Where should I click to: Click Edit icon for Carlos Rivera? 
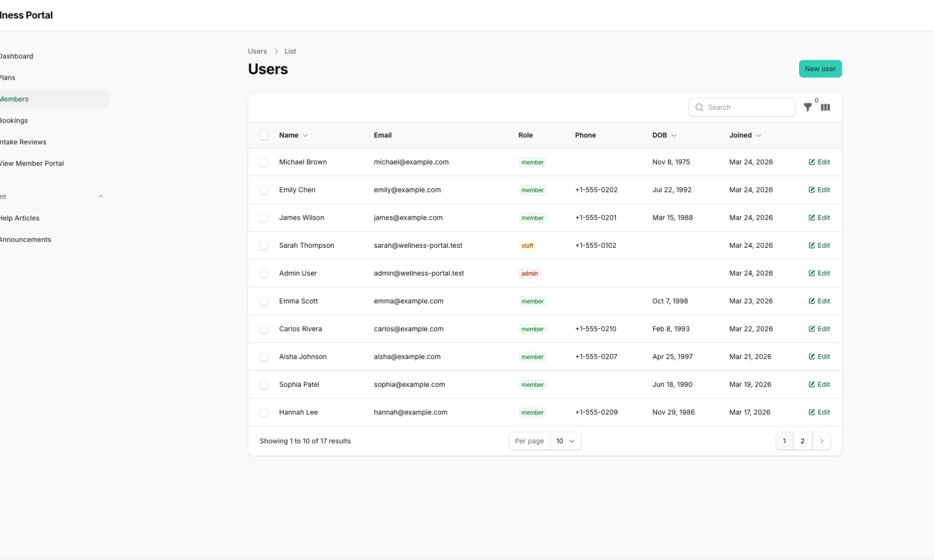pyautogui.click(x=812, y=329)
